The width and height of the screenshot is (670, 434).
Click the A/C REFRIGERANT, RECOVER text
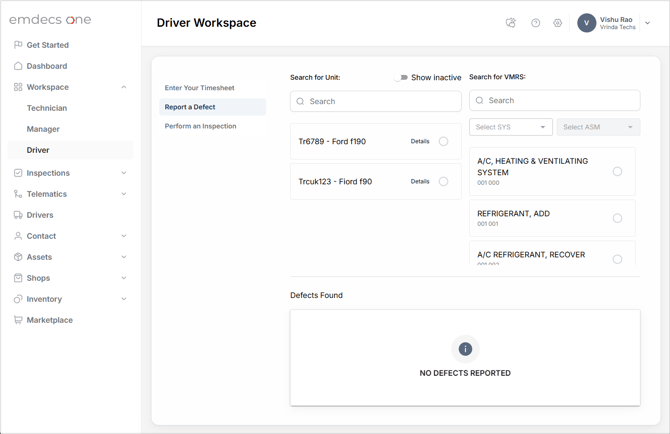pyautogui.click(x=531, y=255)
